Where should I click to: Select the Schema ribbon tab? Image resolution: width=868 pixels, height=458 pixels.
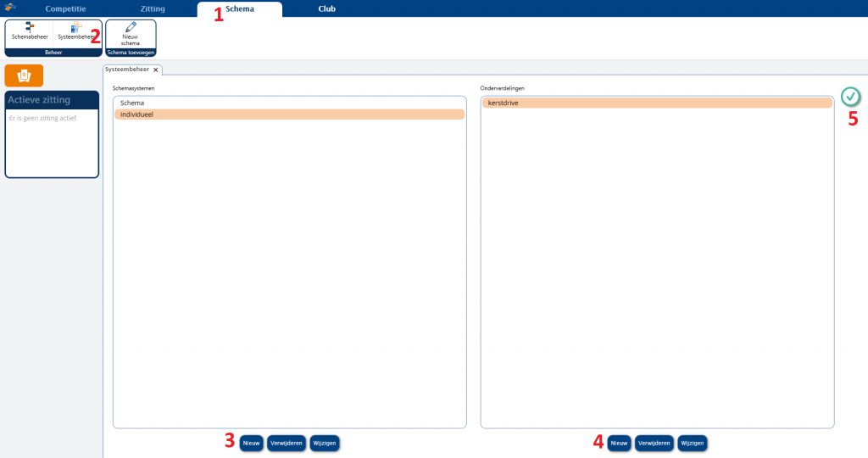(x=239, y=8)
